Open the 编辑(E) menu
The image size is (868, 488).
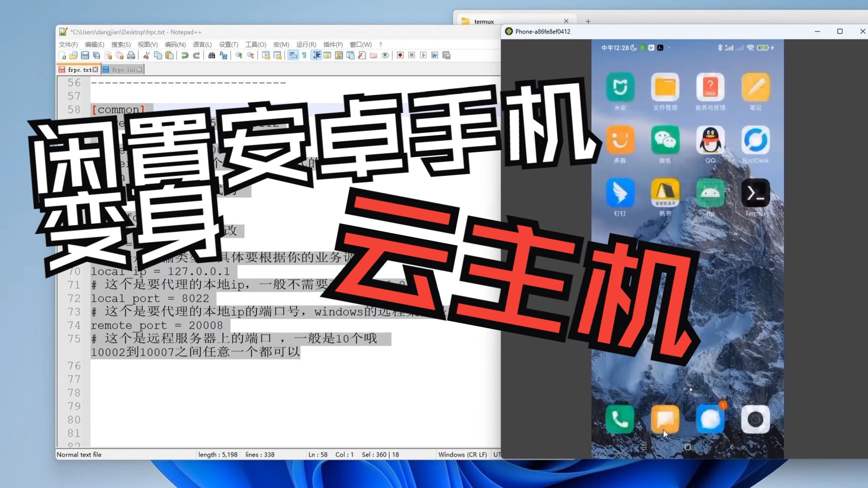(x=94, y=44)
